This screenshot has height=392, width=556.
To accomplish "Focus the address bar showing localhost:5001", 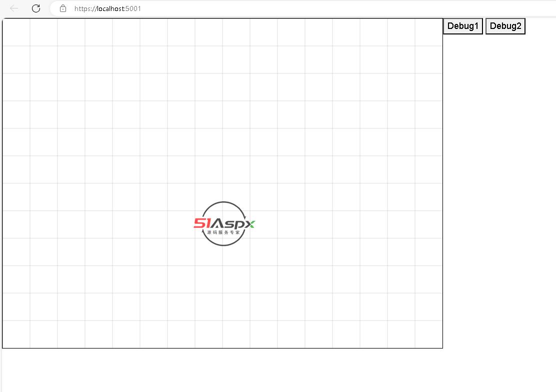I will pos(303,8).
